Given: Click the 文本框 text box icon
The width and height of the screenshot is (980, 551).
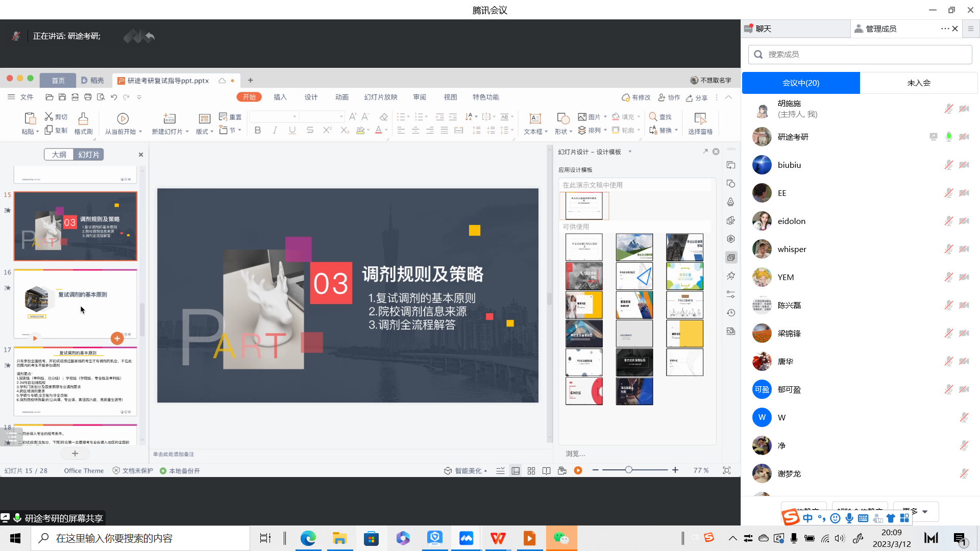Looking at the screenshot, I should (x=535, y=119).
